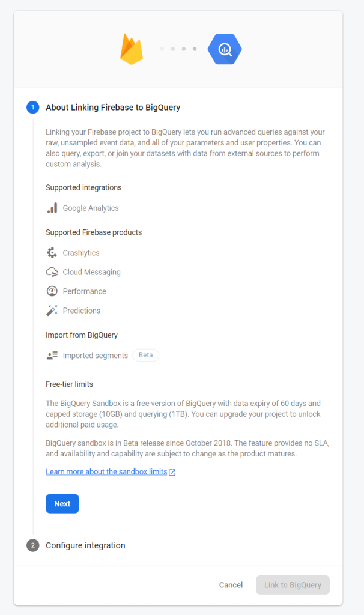This screenshot has height=615, width=364.
Task: Click the Crashlytics product label
Action: 81,253
